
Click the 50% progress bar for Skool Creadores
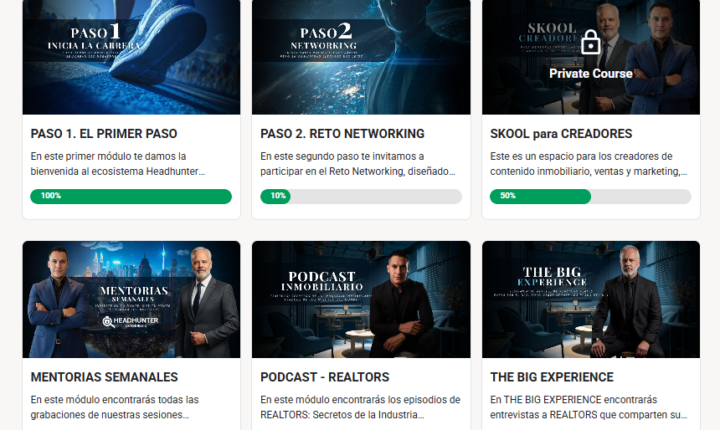[591, 196]
